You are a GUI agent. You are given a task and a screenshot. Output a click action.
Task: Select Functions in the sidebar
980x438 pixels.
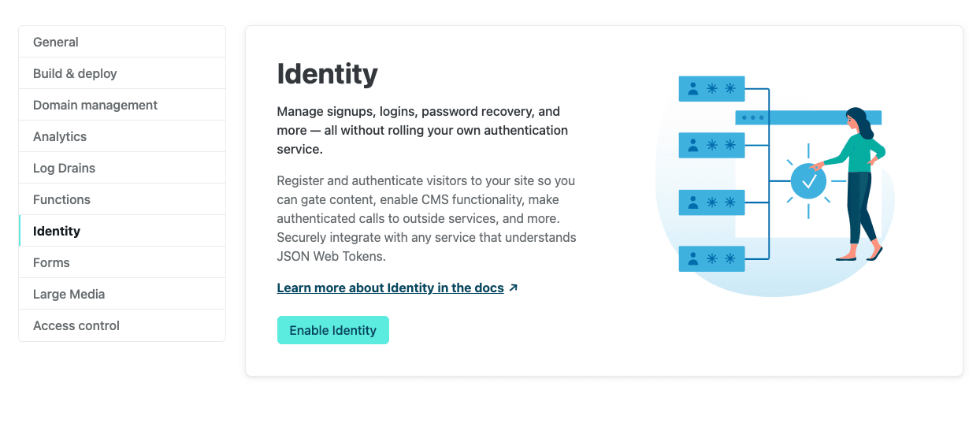pyautogui.click(x=122, y=199)
